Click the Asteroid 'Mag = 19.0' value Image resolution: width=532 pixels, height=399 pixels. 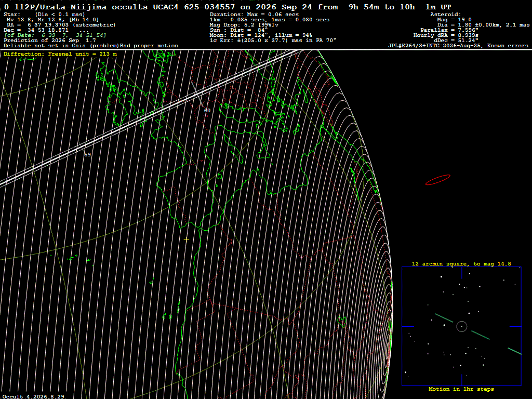[x=454, y=20]
